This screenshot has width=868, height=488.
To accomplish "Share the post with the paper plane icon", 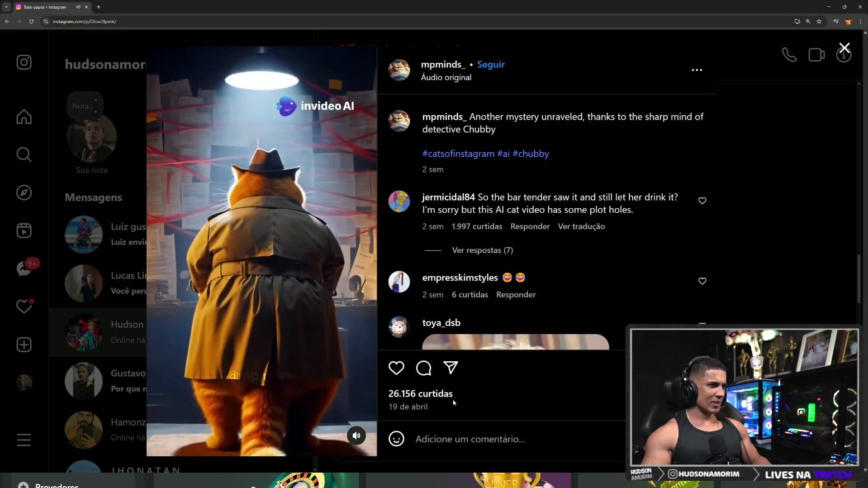I will pos(451,368).
